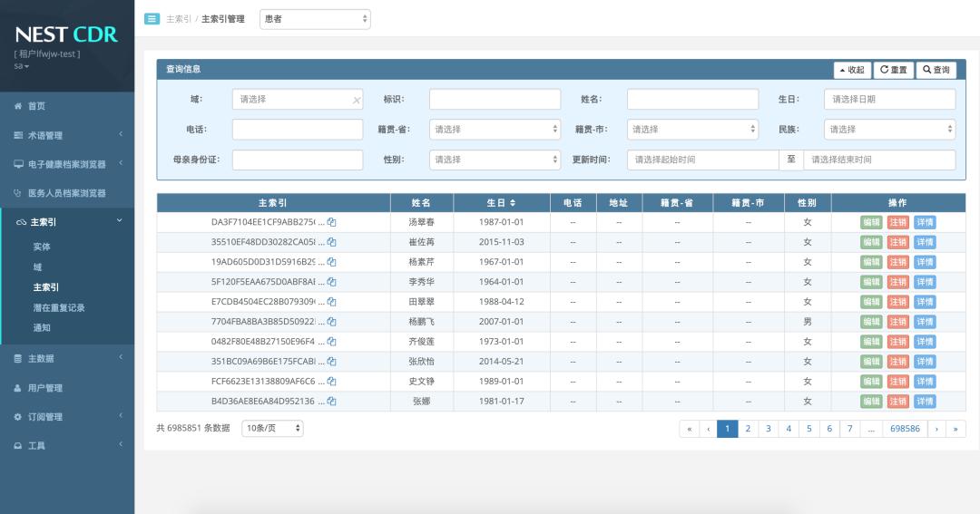The height and width of the screenshot is (514, 980).
Task: View 详情 for 史文铮 row
Action: pos(925,382)
